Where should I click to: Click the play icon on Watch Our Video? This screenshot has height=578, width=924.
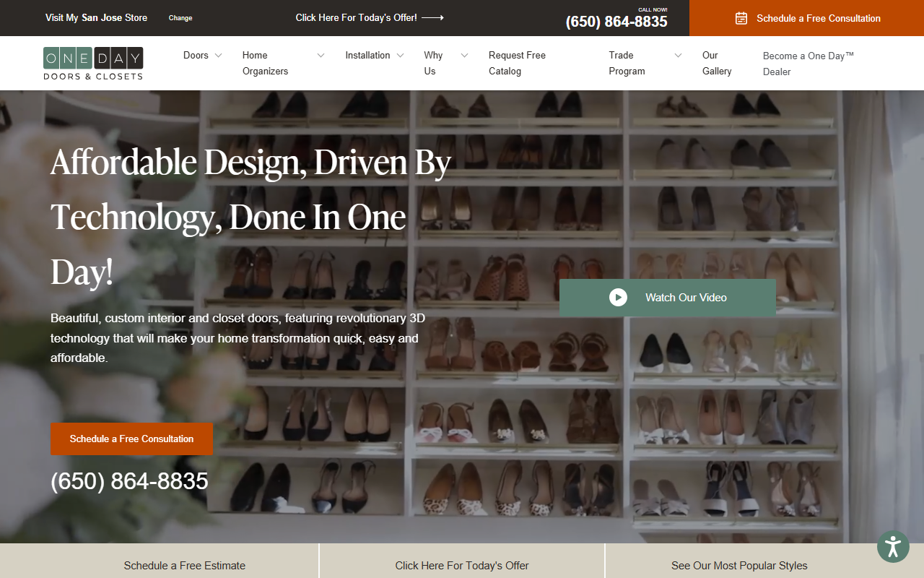pos(618,298)
